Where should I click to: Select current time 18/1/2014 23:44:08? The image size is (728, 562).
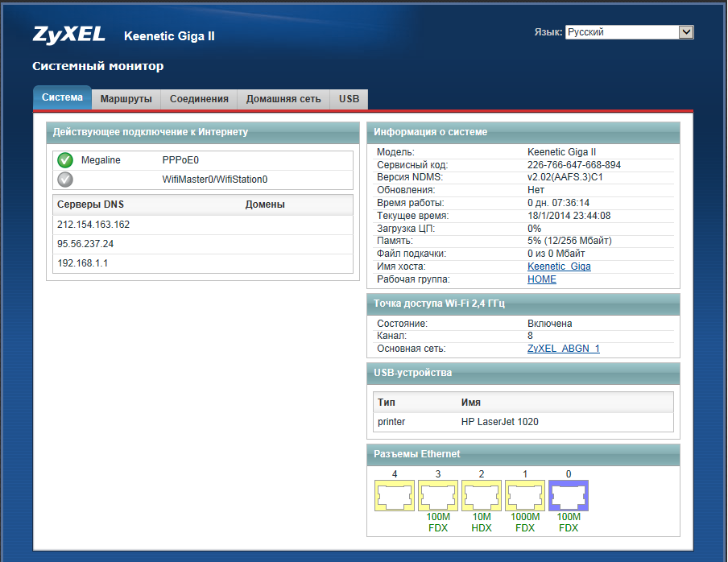569,216
